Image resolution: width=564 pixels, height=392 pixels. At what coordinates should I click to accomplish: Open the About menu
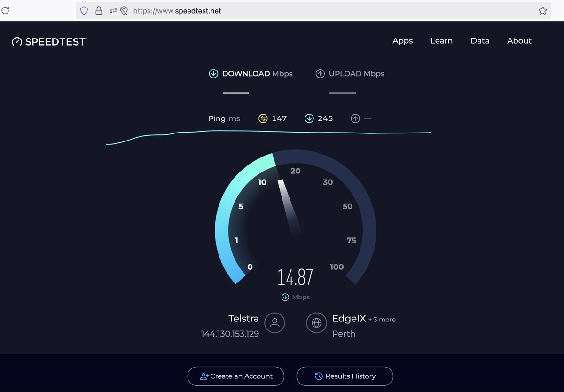[519, 41]
